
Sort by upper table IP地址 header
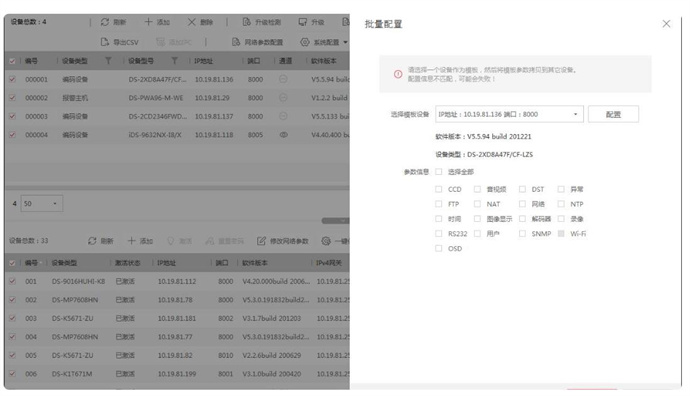tap(203, 61)
